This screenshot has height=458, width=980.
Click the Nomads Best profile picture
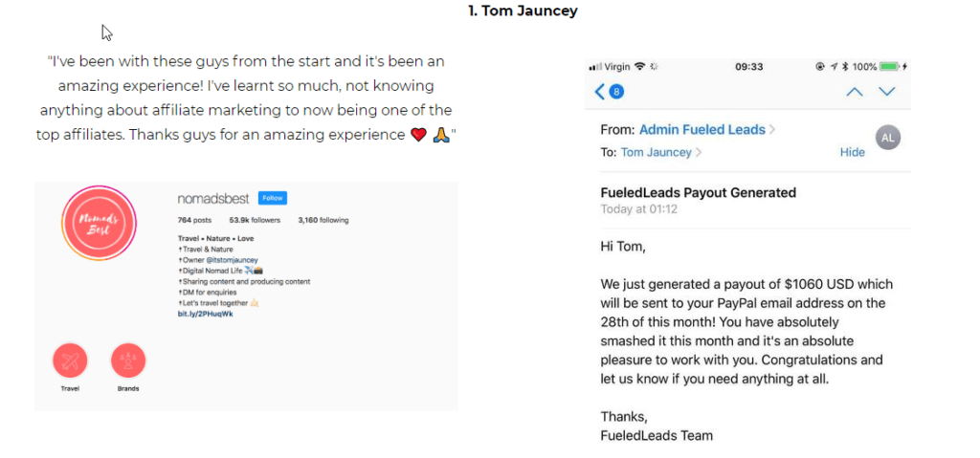click(x=99, y=223)
